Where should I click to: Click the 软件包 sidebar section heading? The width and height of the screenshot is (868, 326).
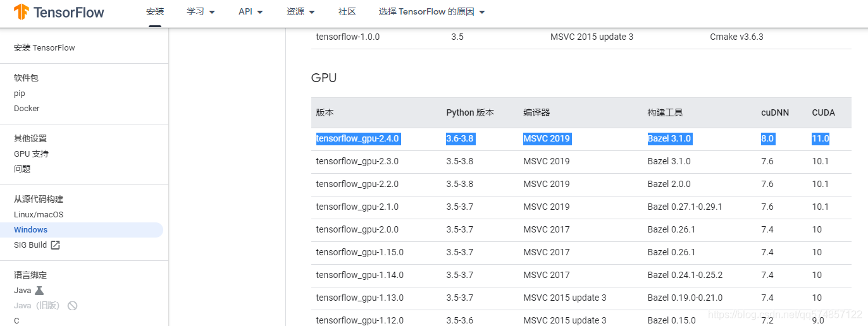click(x=27, y=78)
